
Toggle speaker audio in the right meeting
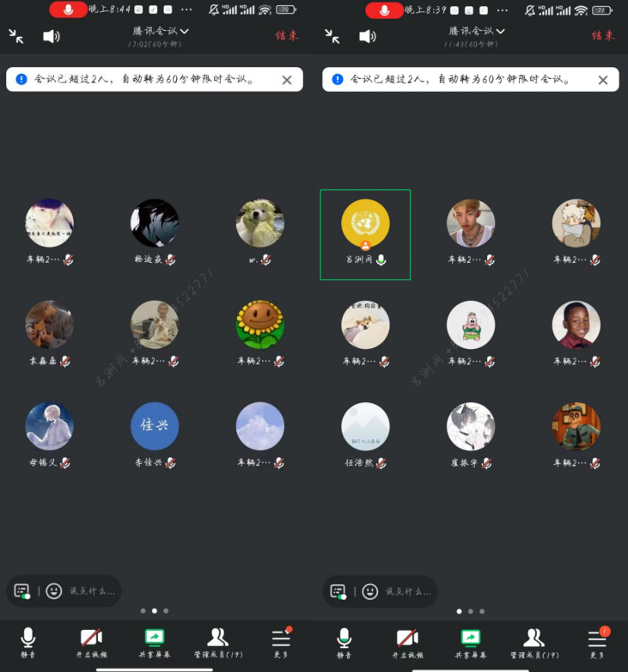point(368,36)
